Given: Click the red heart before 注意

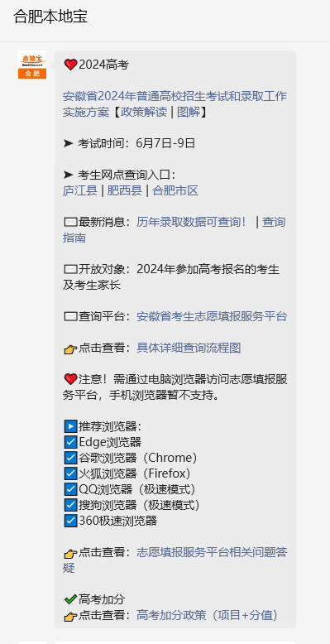Looking at the screenshot, I should click(70, 379).
